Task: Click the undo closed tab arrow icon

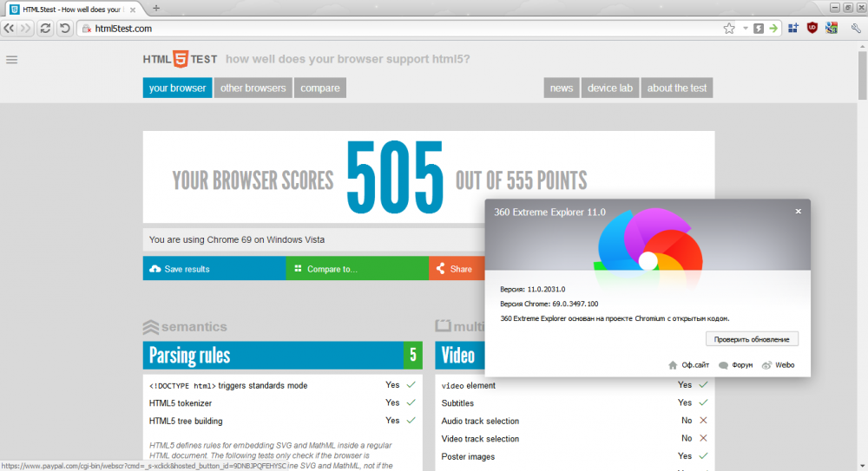Action: point(65,29)
